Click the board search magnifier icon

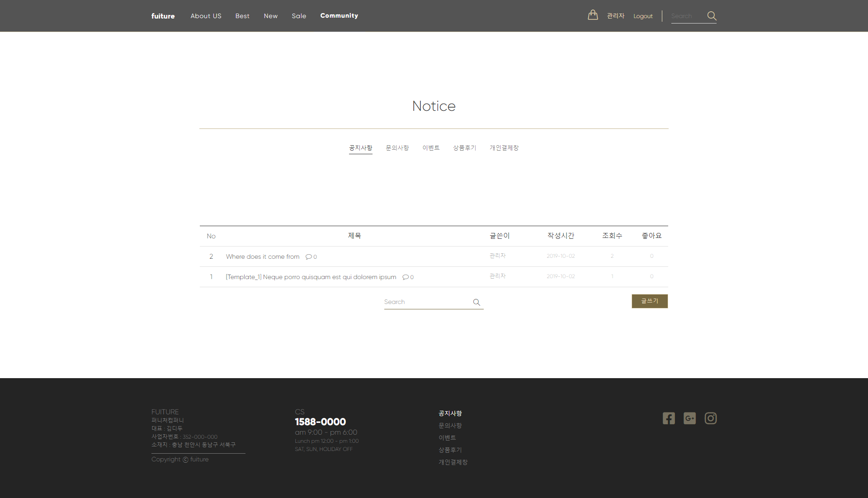point(476,302)
